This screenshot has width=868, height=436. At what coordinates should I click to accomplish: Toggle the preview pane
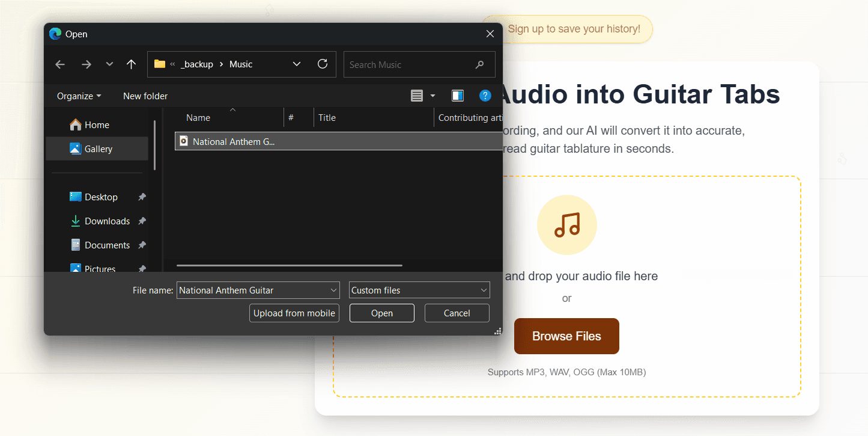pos(458,96)
